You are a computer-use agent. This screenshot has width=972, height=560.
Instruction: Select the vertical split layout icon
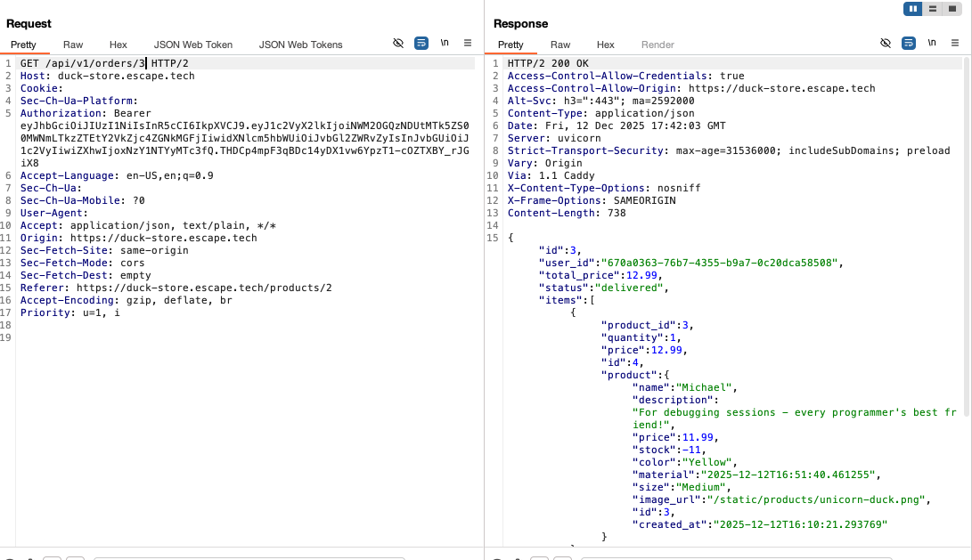click(911, 9)
